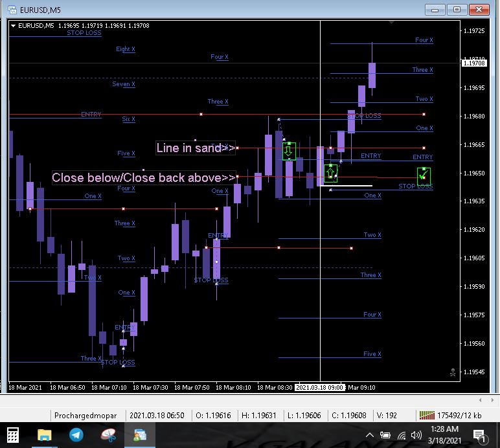Click the scroll left arrow below chart
The height and width of the screenshot is (448, 500).
pos(480,400)
